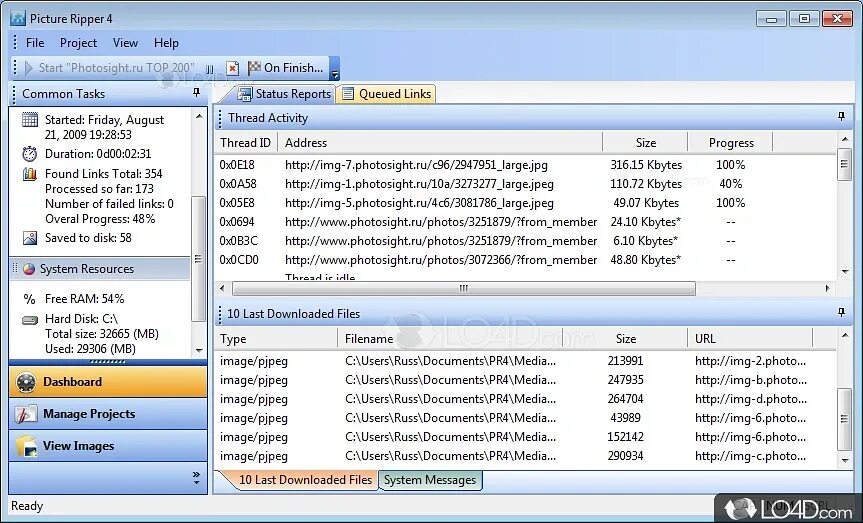Open the Dashboard section

coord(108,382)
